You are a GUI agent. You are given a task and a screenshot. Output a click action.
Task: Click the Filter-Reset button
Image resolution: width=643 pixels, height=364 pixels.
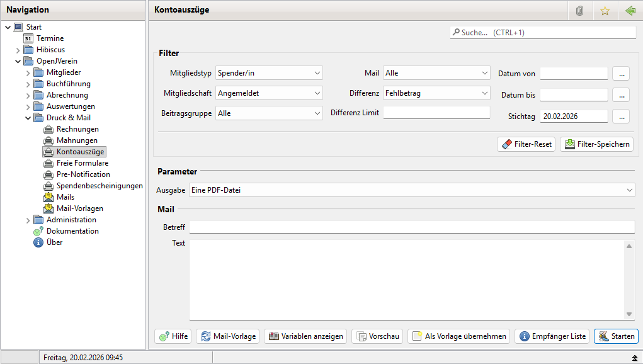click(526, 144)
